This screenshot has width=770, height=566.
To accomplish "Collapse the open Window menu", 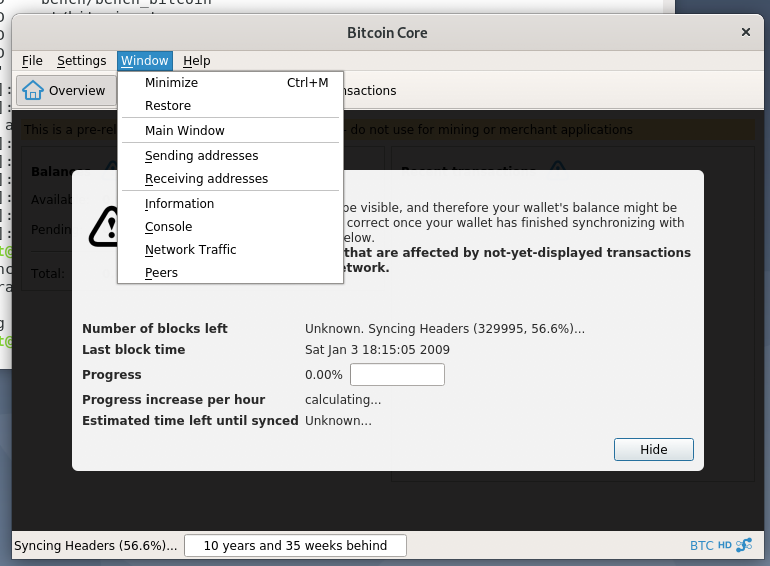I will pos(145,61).
